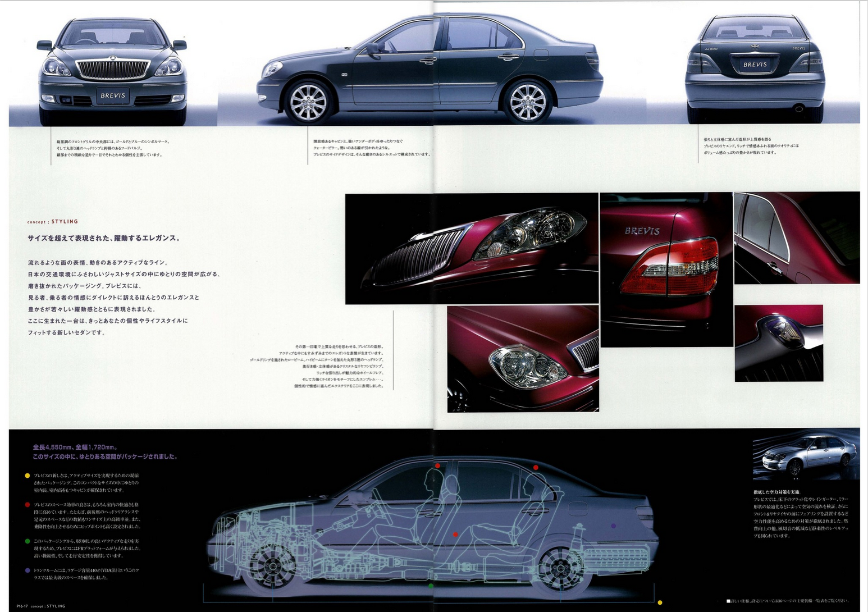The image size is (868, 612).
Task: Click the yellow dot at the diagram's bottom right
Action: [660, 603]
